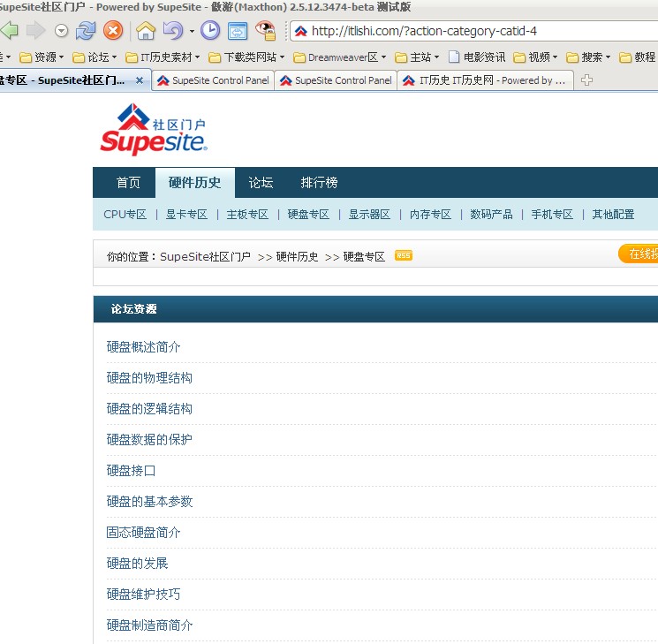Open the 数码产品 subcategory
Image resolution: width=658 pixels, height=644 pixels.
coord(491,215)
